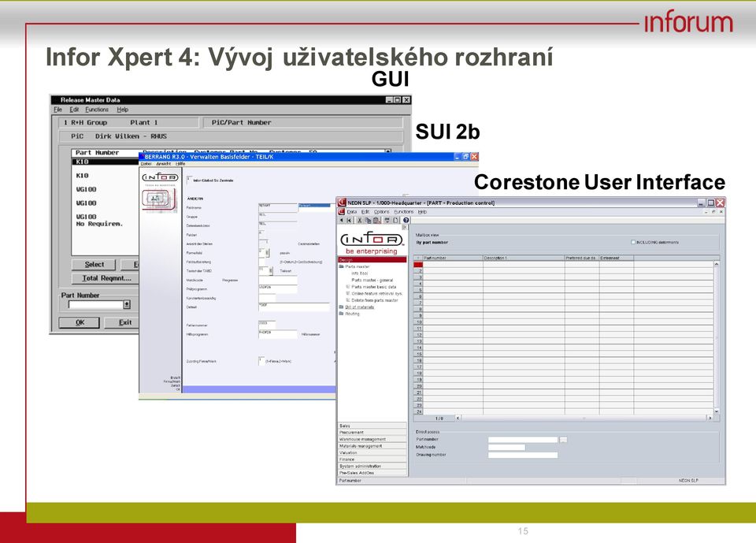This screenshot has width=756, height=543.
Task: Open the Edit menu in Release Master Data
Action: click(x=74, y=110)
